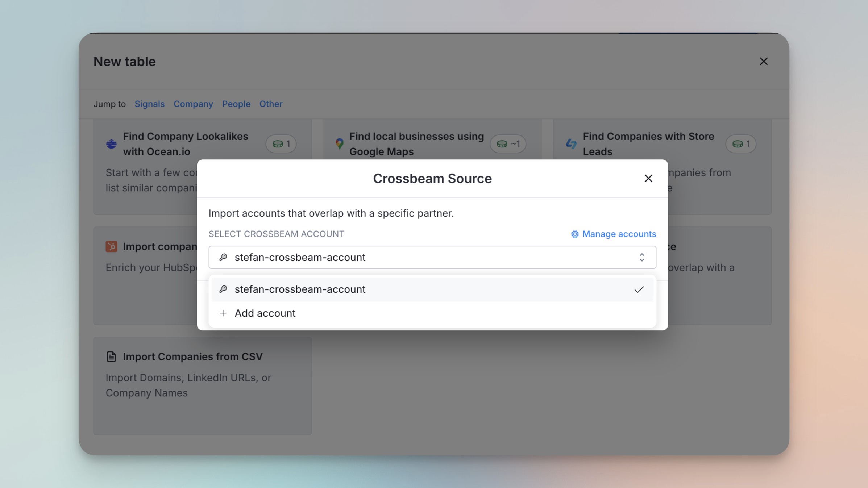The image size is (868, 488).
Task: Click the plus icon beside Add account
Action: pos(223,313)
